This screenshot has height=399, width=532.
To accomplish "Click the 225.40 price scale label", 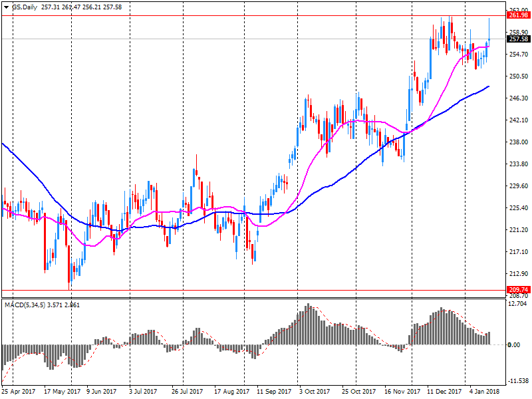I will pyautogui.click(x=517, y=208).
